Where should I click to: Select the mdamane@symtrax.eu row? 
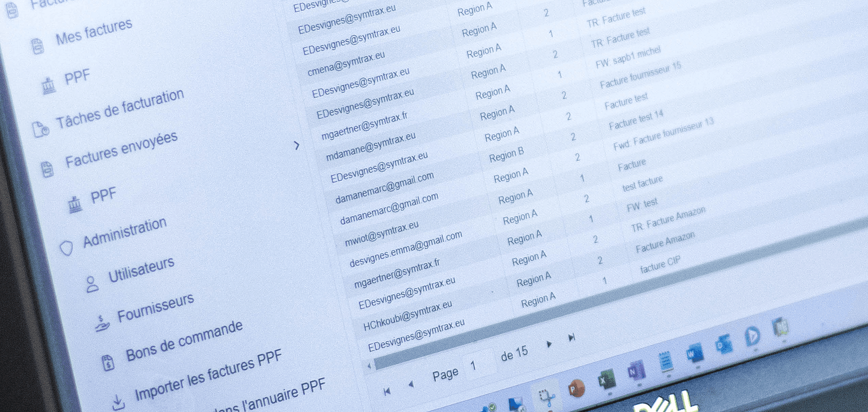click(371, 146)
